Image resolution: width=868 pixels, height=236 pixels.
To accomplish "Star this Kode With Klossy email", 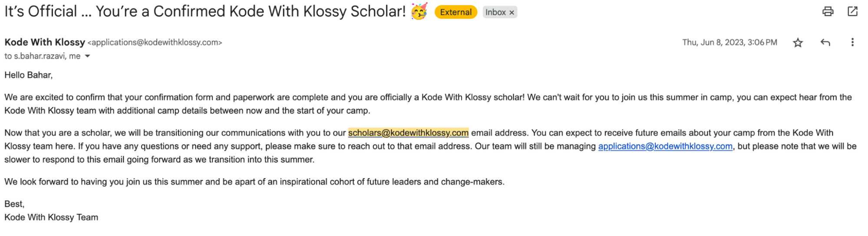I will click(x=798, y=43).
